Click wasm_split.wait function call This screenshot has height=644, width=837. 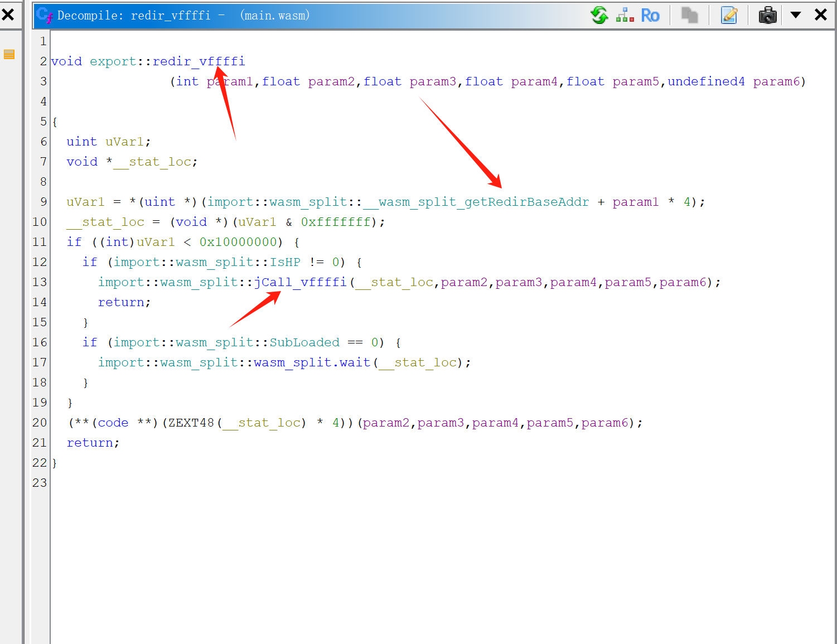point(312,362)
